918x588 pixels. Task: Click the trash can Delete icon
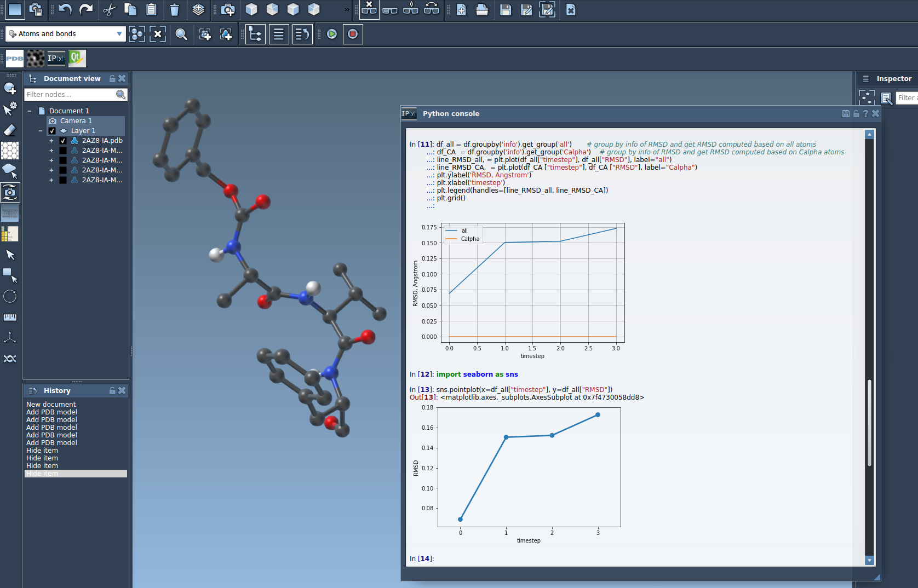pos(174,9)
